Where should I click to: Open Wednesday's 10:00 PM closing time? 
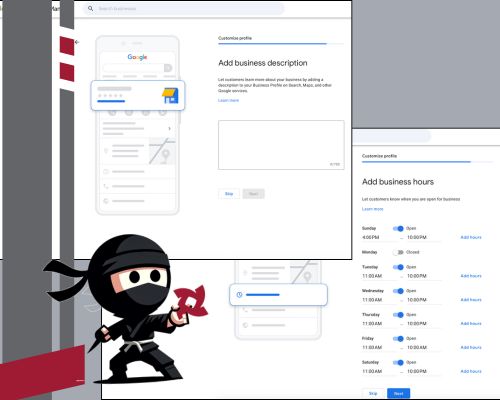[423, 300]
